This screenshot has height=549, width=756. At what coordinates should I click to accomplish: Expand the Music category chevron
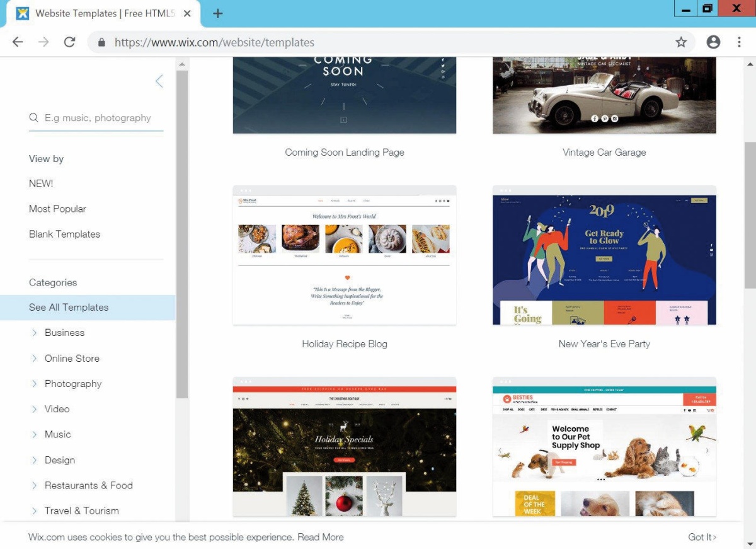click(35, 434)
